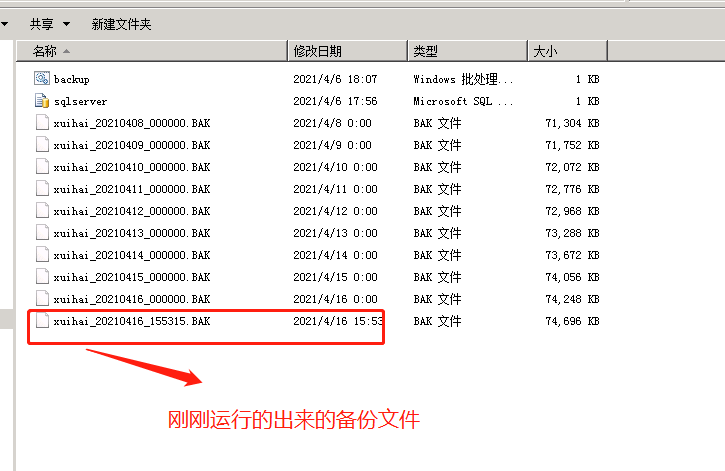725x471 pixels.
Task: Select file name xuihai_20210416_155315.BAK
Action: click(x=132, y=321)
